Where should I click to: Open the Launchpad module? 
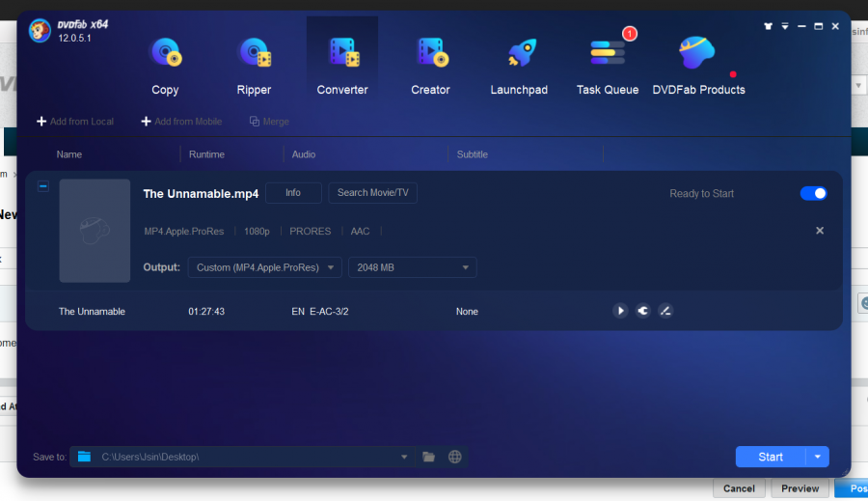tap(519, 66)
